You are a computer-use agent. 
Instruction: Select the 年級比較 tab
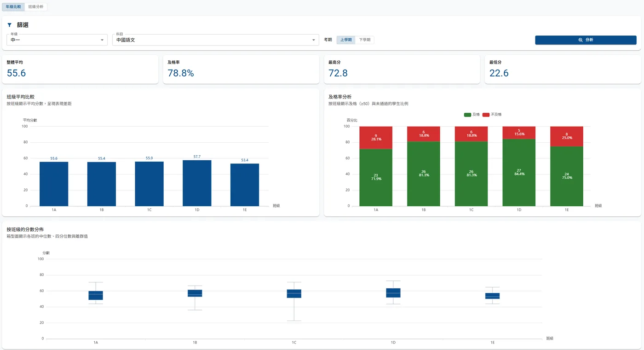(13, 7)
